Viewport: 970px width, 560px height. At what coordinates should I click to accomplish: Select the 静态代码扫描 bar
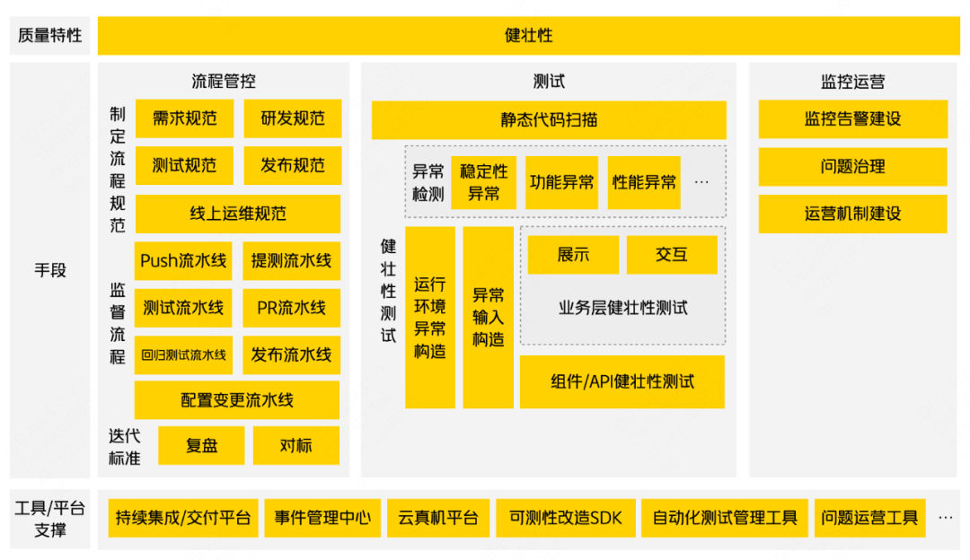coord(549,120)
